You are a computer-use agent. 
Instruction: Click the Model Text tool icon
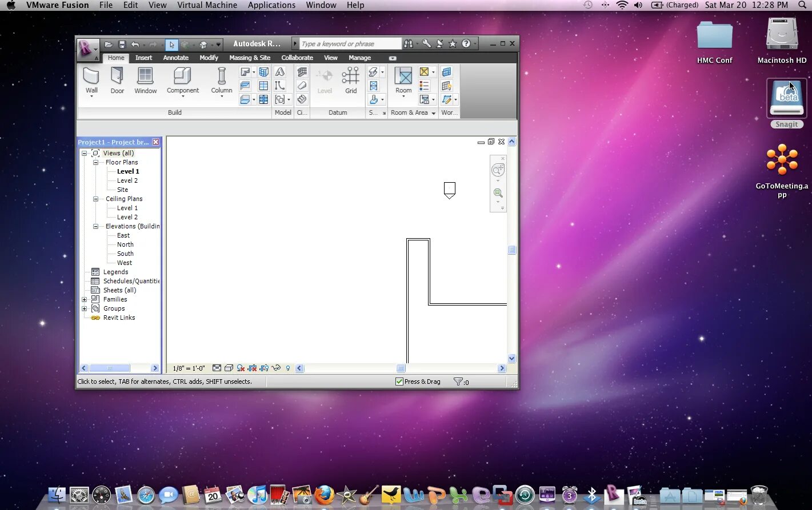coord(280,72)
